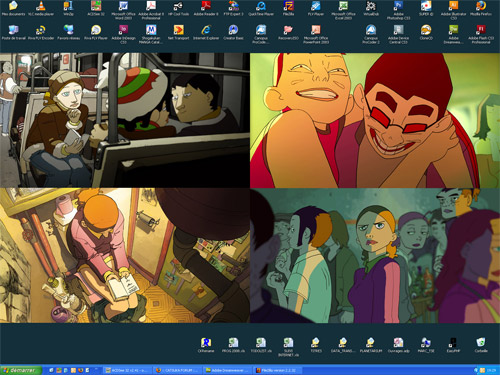Screen dimensions: 500x375
Task: Launch the blue R renamer shortcut
Action: 206,345
